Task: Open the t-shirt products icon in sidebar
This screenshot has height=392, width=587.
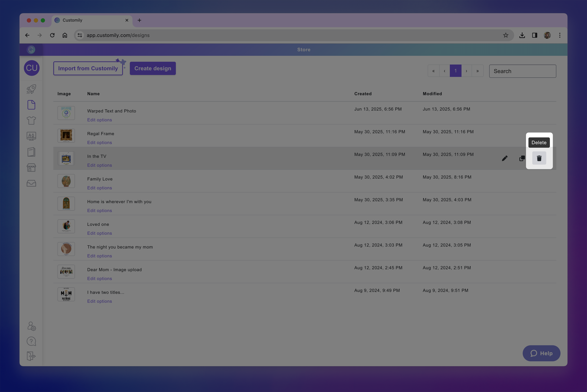Action: (x=31, y=120)
